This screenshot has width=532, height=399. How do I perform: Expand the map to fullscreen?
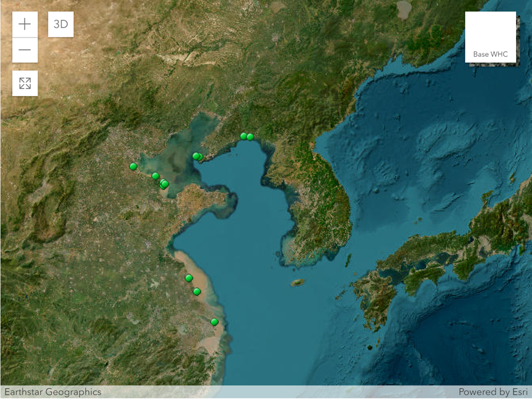[25, 83]
